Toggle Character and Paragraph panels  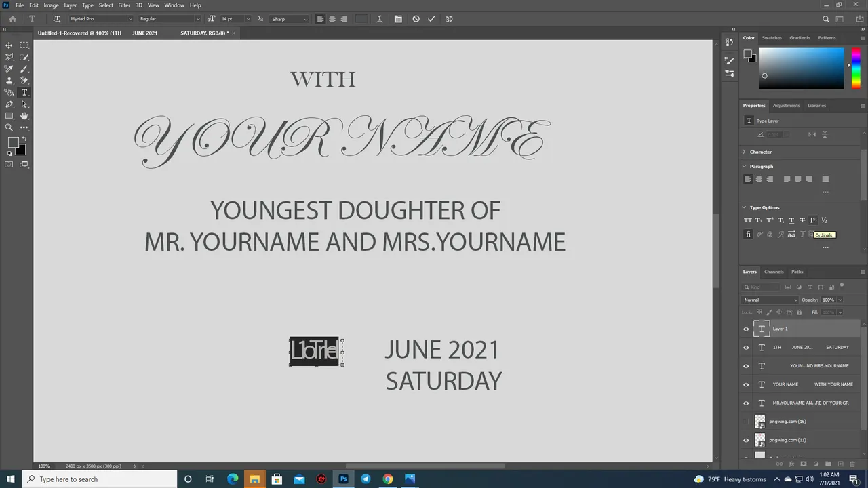398,19
